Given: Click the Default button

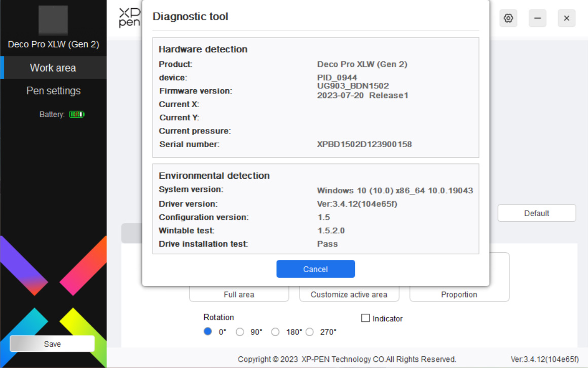Looking at the screenshot, I should tap(536, 213).
